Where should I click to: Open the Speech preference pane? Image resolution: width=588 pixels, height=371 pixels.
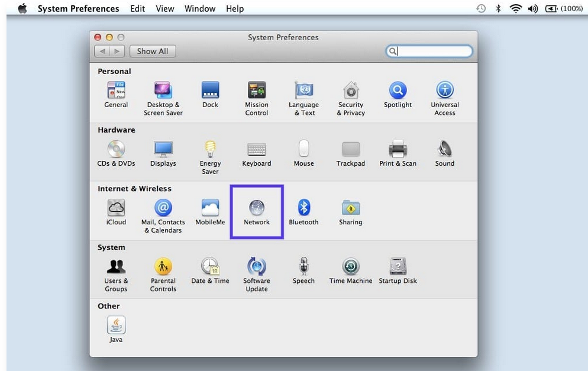coord(303,271)
